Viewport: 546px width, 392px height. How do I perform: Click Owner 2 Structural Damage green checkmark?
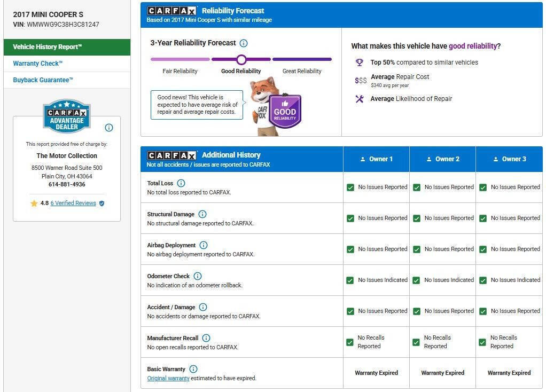[x=417, y=218]
